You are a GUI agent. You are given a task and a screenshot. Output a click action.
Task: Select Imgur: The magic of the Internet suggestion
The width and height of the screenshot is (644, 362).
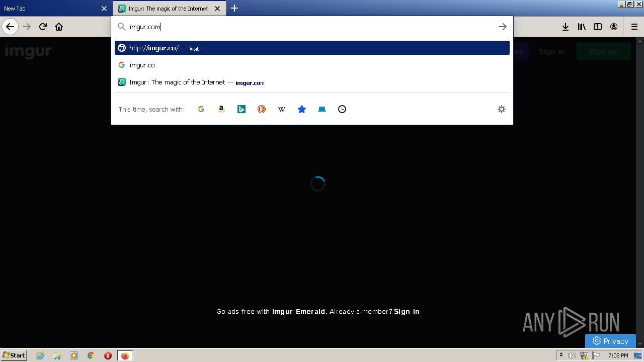pos(312,82)
